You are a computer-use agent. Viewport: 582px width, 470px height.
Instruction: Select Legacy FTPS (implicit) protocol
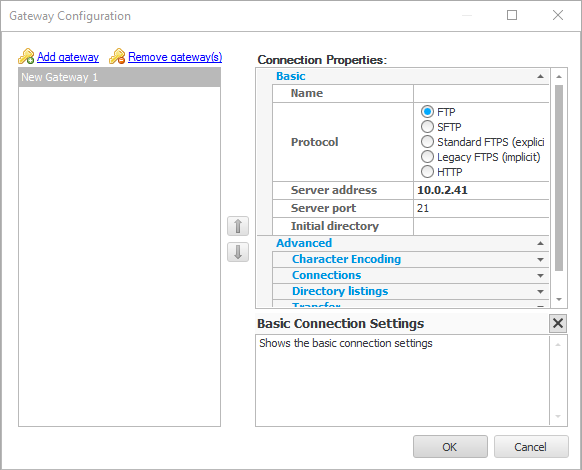(x=427, y=157)
